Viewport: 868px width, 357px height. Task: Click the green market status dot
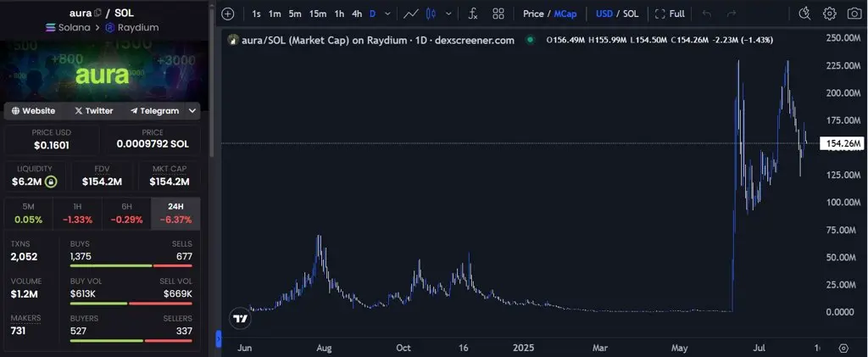pyautogui.click(x=531, y=40)
